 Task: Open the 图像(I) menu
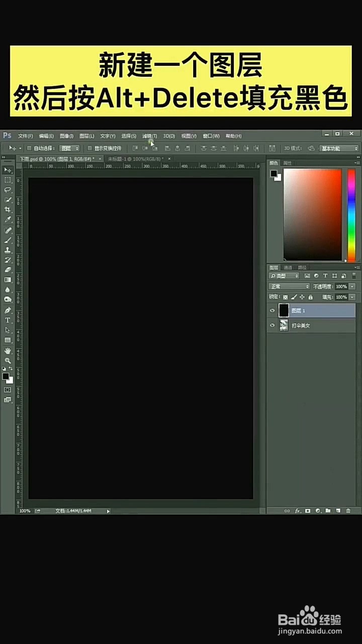coord(66,136)
